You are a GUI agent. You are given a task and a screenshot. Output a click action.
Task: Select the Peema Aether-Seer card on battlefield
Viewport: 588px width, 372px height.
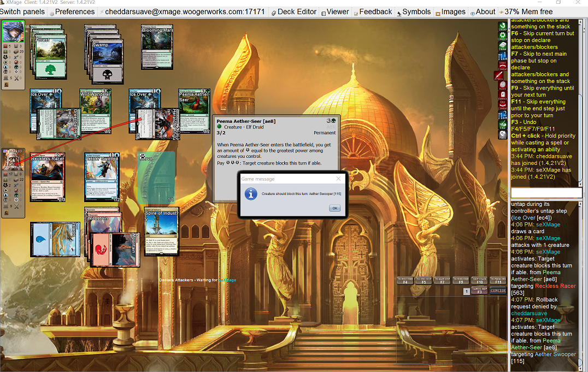click(x=194, y=111)
